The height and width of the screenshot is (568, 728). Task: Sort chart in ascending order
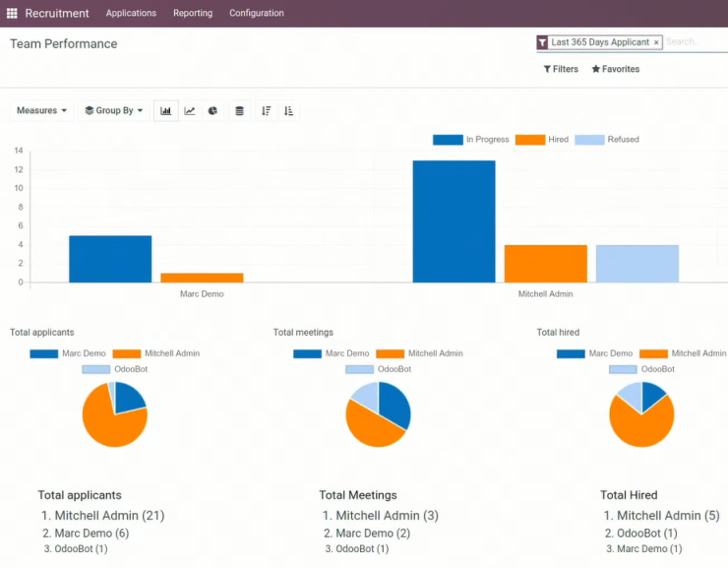pos(288,110)
